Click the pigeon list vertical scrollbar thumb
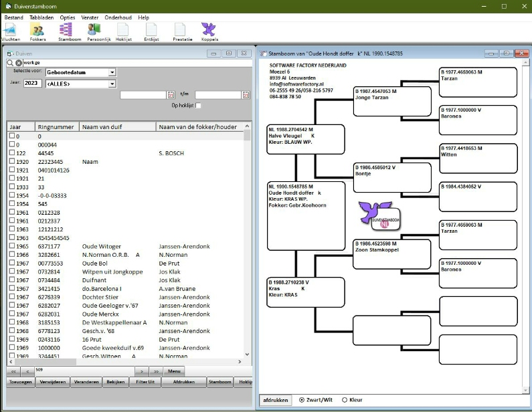The height and width of the screenshot is (412, 532). [x=247, y=134]
